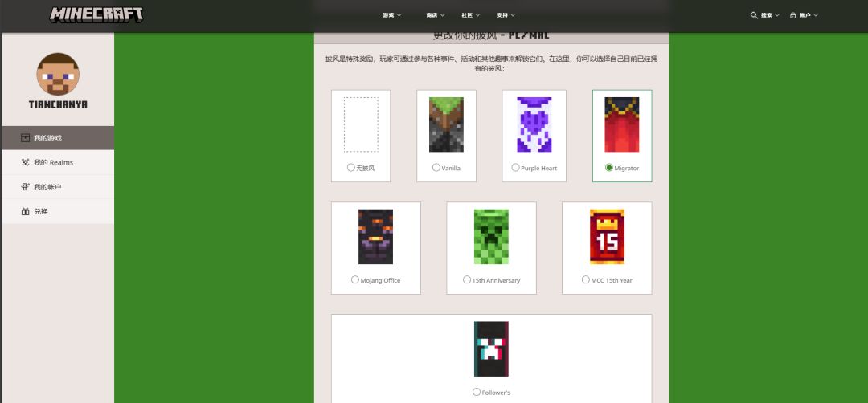
Task: Click the 15th Anniversary label text
Action: coord(496,280)
